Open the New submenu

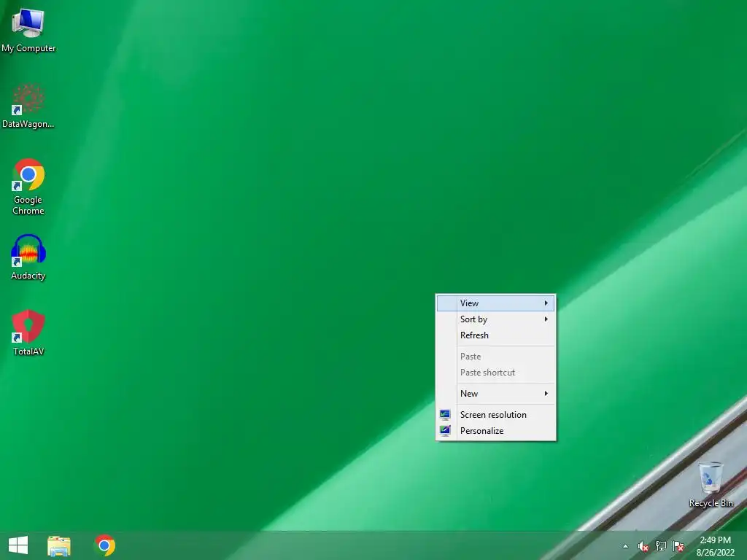(495, 393)
